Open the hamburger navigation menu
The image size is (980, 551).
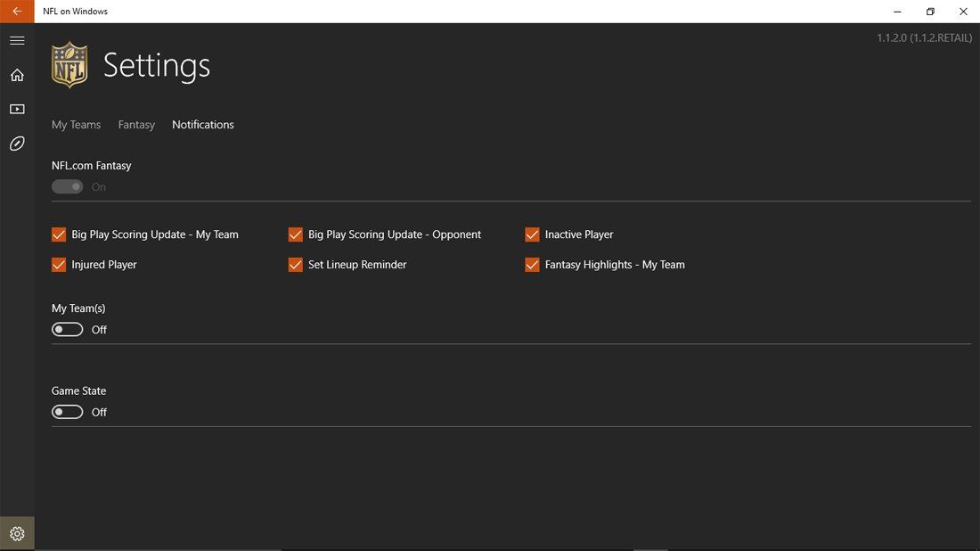point(17,41)
